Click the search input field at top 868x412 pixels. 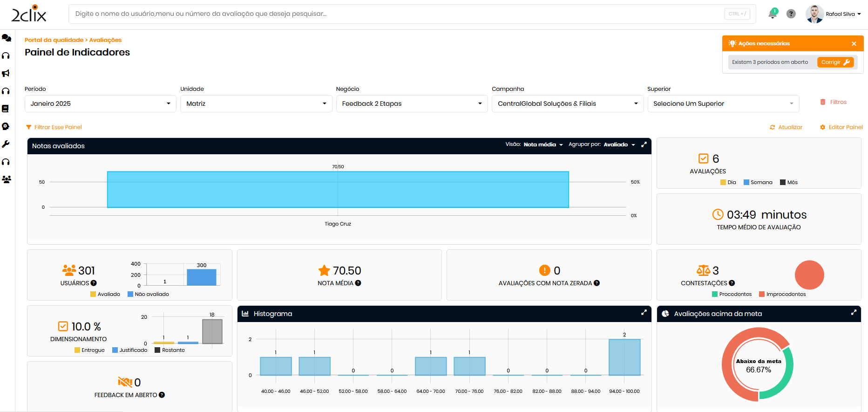(x=396, y=14)
